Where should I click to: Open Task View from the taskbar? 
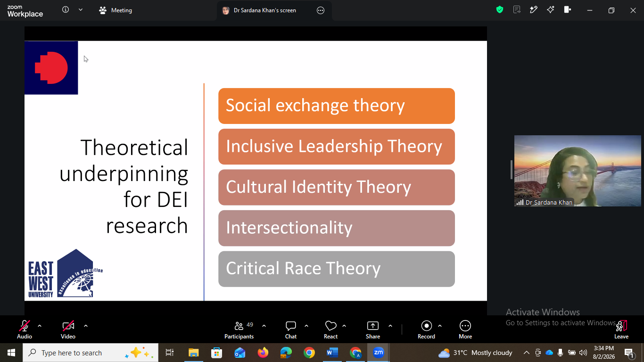point(170,353)
